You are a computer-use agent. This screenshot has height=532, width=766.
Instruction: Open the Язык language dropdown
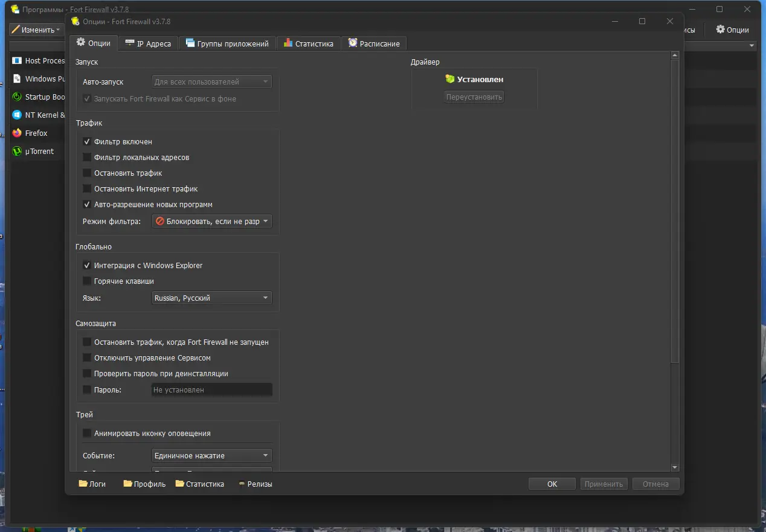pyautogui.click(x=211, y=298)
